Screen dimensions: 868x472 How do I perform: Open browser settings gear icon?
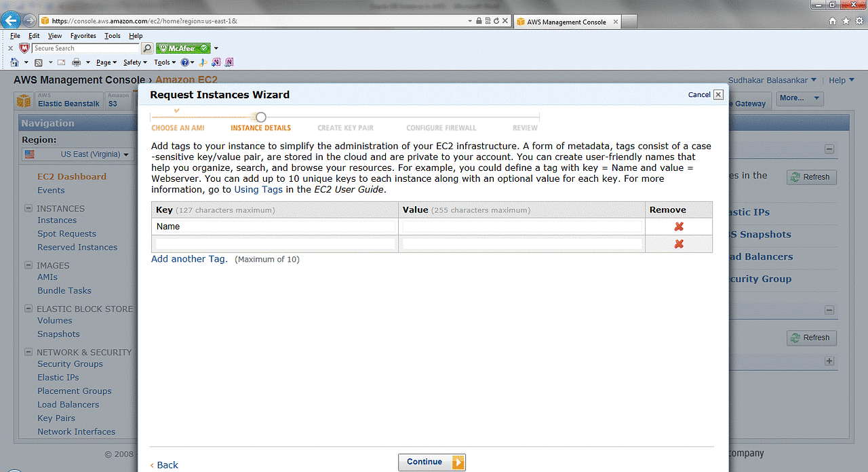click(x=859, y=21)
